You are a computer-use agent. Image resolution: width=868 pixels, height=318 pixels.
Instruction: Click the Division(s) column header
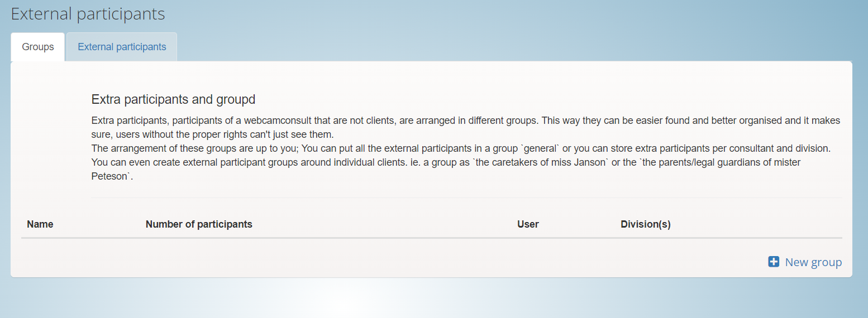tap(646, 224)
